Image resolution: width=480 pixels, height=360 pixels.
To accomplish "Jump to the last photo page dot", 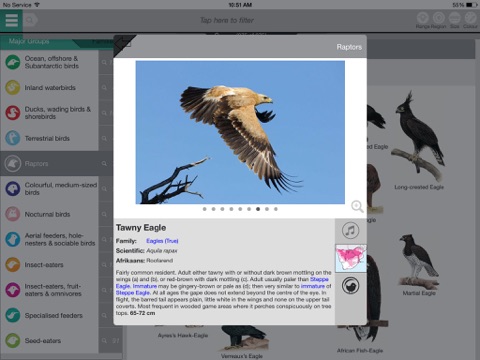I will click(276, 209).
